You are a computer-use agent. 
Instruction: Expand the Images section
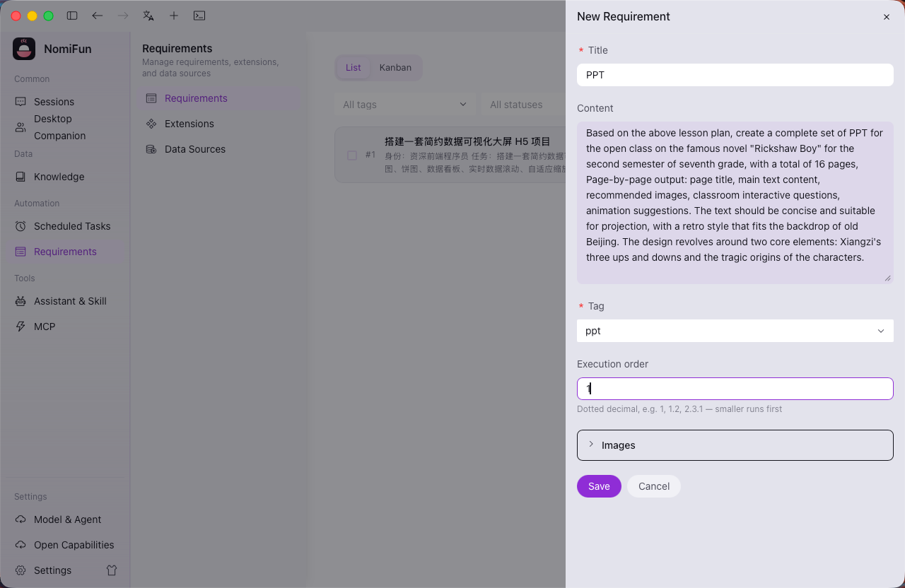[735, 445]
